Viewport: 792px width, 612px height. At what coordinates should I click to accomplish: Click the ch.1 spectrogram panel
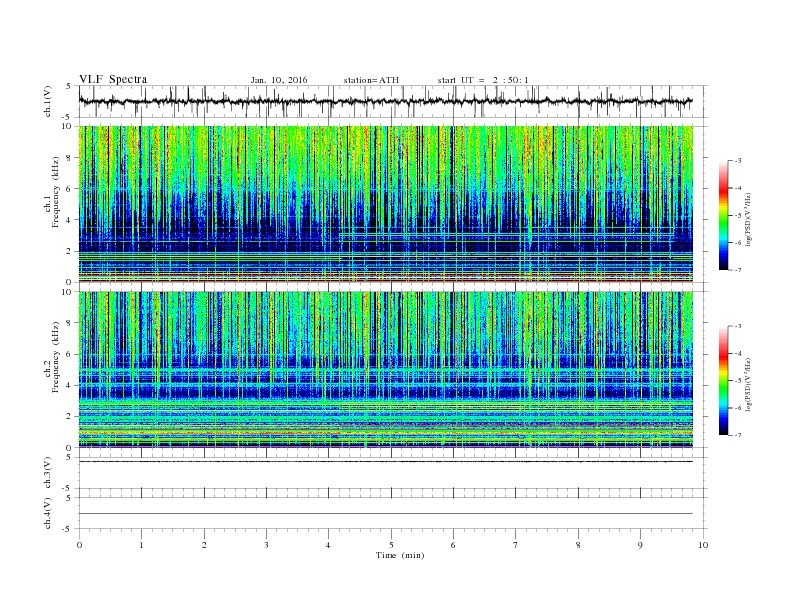pyautogui.click(x=386, y=204)
